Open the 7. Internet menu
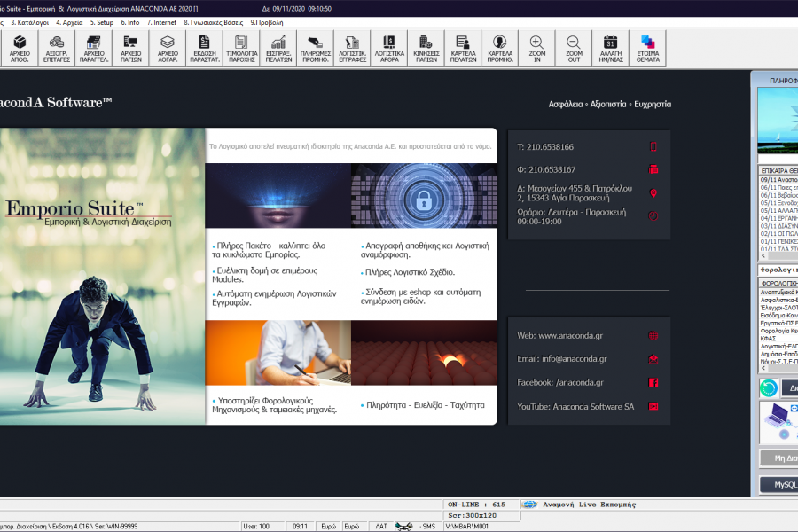The height and width of the screenshot is (532, 798). pos(161,22)
